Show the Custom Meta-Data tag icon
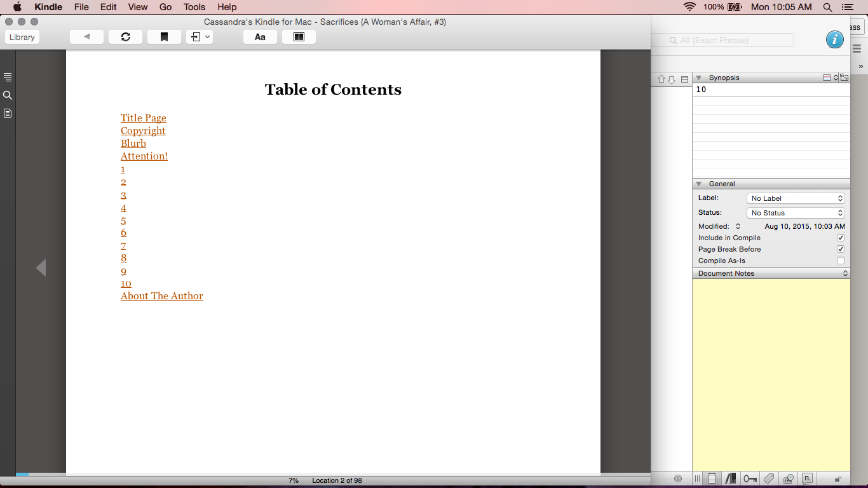Viewport: 868px width, 488px height. (769, 478)
